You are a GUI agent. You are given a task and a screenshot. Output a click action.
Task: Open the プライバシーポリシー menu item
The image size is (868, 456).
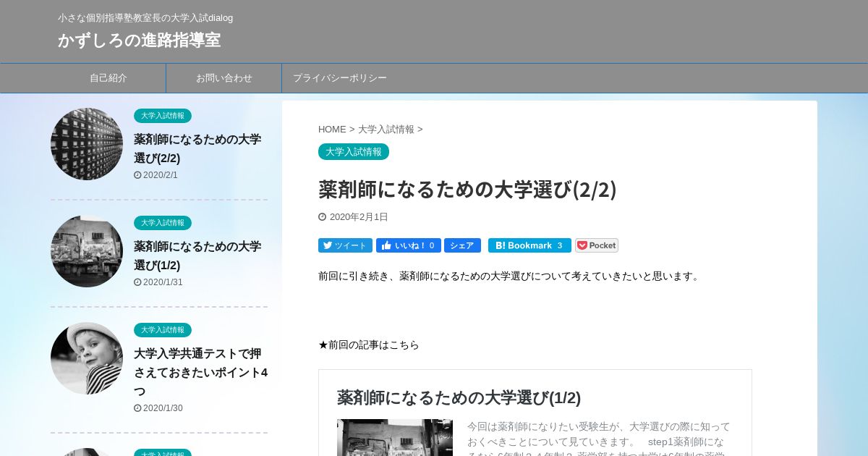[340, 78]
